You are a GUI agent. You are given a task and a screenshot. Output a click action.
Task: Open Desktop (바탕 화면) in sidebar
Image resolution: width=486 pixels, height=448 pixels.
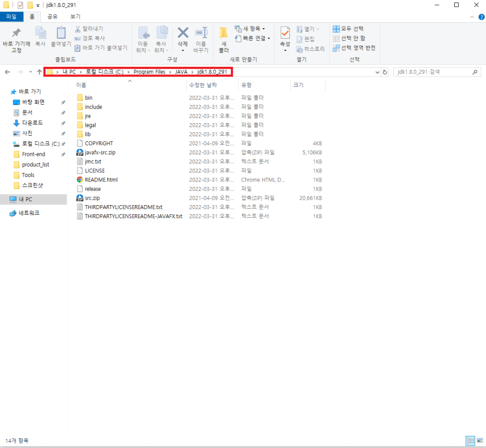click(33, 102)
